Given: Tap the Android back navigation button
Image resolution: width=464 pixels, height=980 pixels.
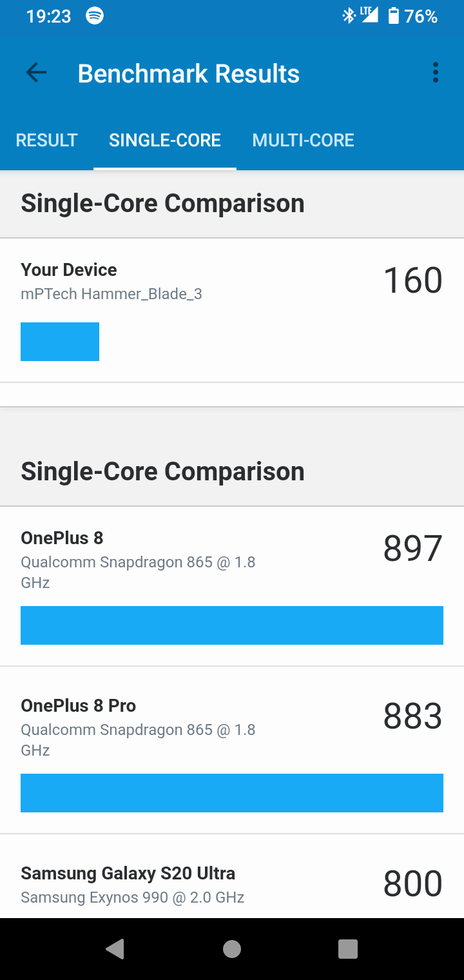Looking at the screenshot, I should (115, 948).
